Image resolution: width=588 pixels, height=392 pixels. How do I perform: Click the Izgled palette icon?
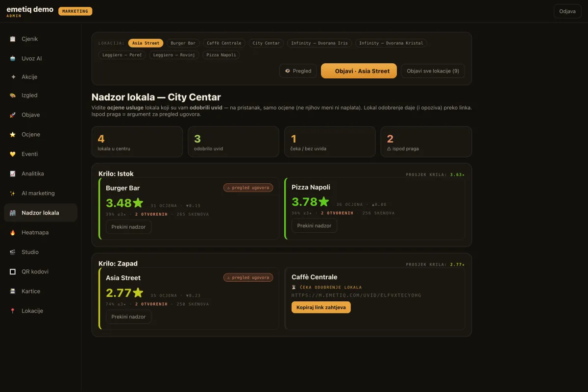click(x=13, y=96)
